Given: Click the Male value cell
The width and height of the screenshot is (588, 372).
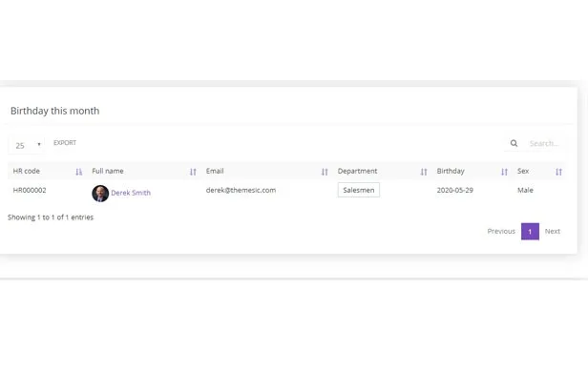Looking at the screenshot, I should [x=525, y=190].
